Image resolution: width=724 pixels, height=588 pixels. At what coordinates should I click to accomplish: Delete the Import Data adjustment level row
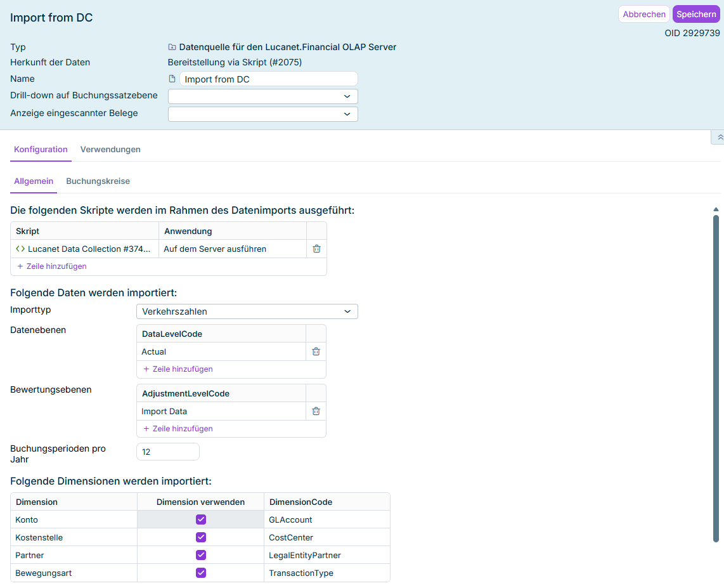[x=316, y=411]
